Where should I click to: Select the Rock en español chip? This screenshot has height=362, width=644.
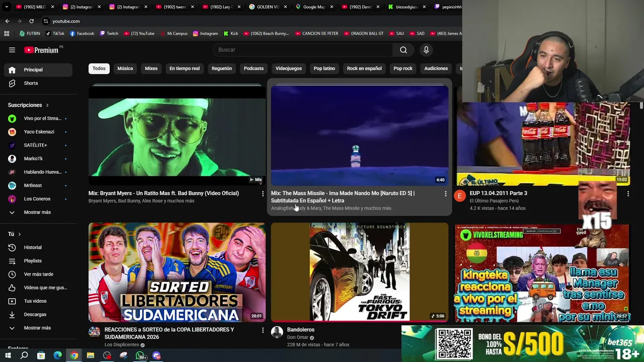364,68
